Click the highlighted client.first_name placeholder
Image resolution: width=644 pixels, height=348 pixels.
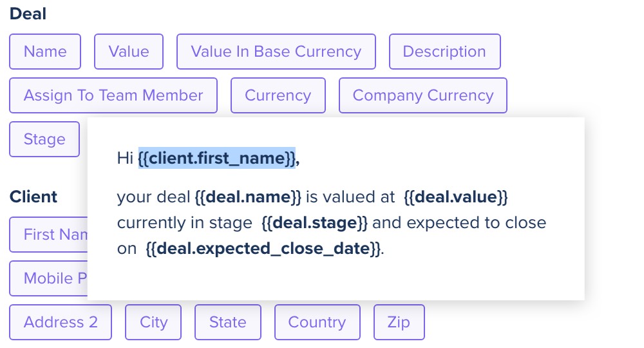(x=217, y=158)
